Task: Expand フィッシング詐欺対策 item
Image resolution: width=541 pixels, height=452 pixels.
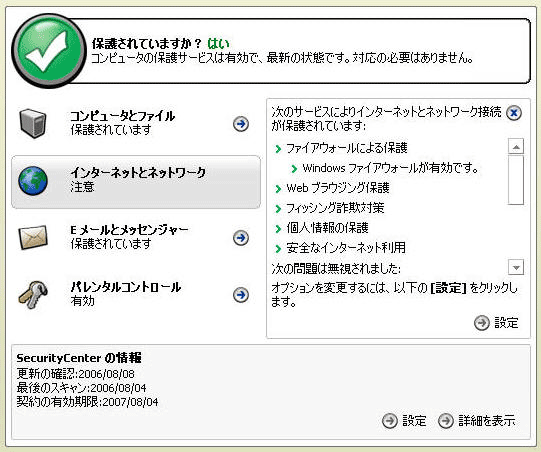Action: pyautogui.click(x=329, y=208)
